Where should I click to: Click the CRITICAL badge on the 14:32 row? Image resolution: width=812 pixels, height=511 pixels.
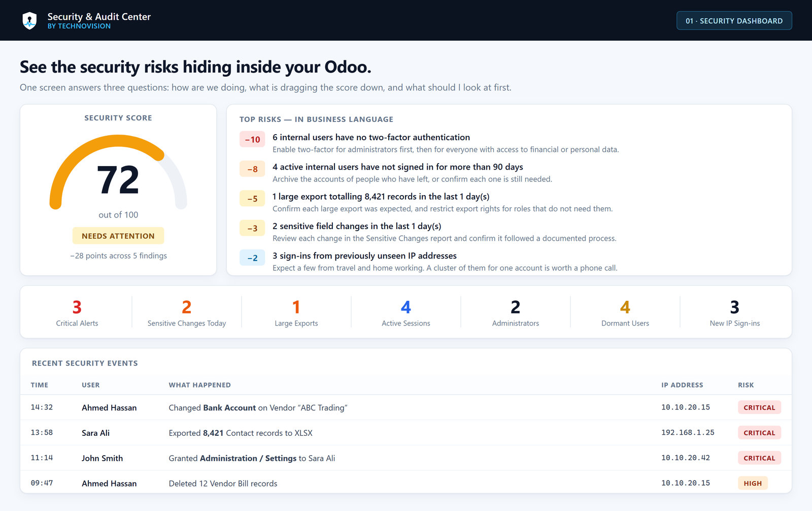[x=759, y=407]
